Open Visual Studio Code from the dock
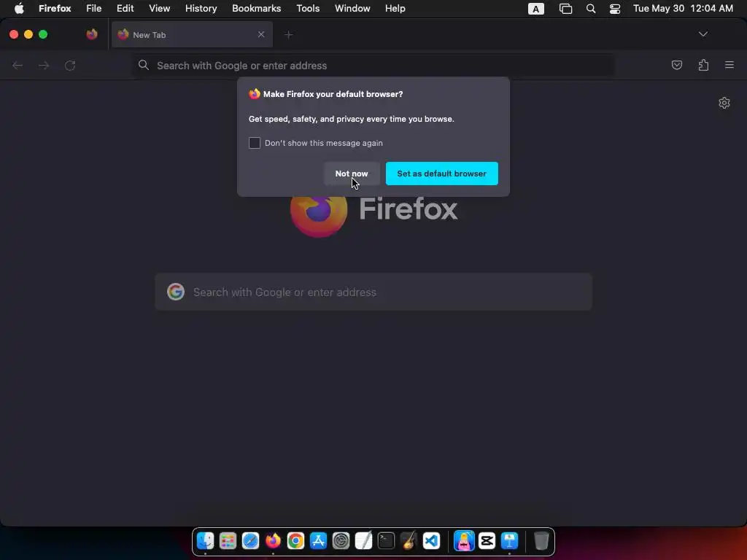This screenshot has width=747, height=560. coord(431,541)
